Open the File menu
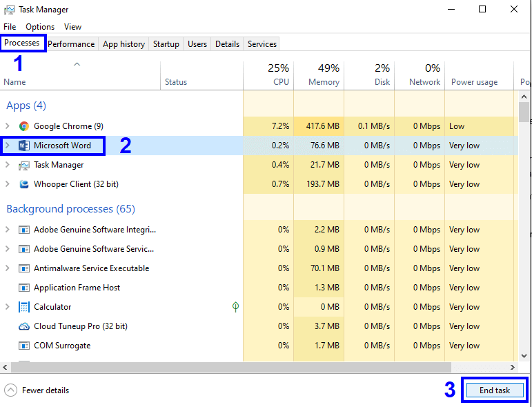This screenshot has width=532, height=407. [10, 27]
